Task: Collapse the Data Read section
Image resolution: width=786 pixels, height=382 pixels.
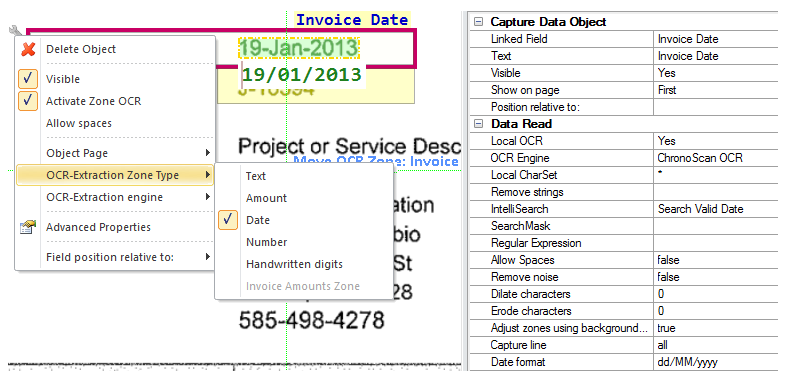Action: (479, 124)
